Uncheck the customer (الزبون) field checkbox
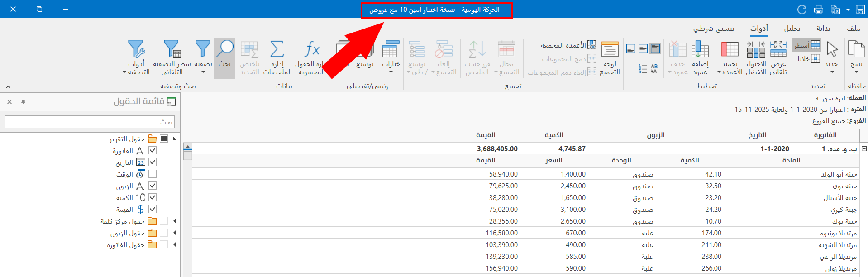868x277 pixels. (153, 186)
